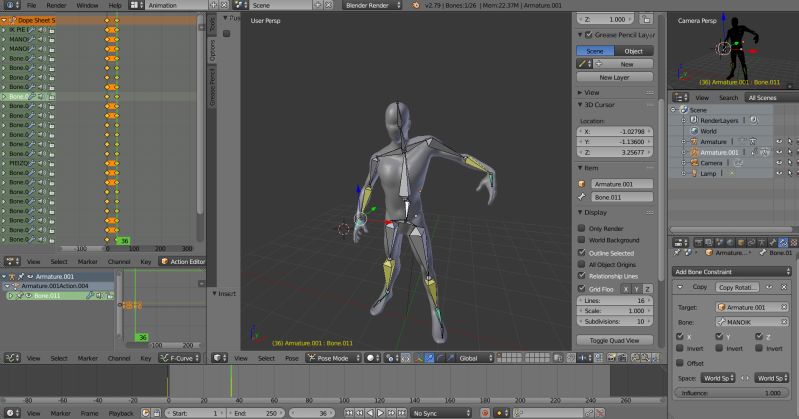Open the outliner editor type selector

click(x=680, y=97)
